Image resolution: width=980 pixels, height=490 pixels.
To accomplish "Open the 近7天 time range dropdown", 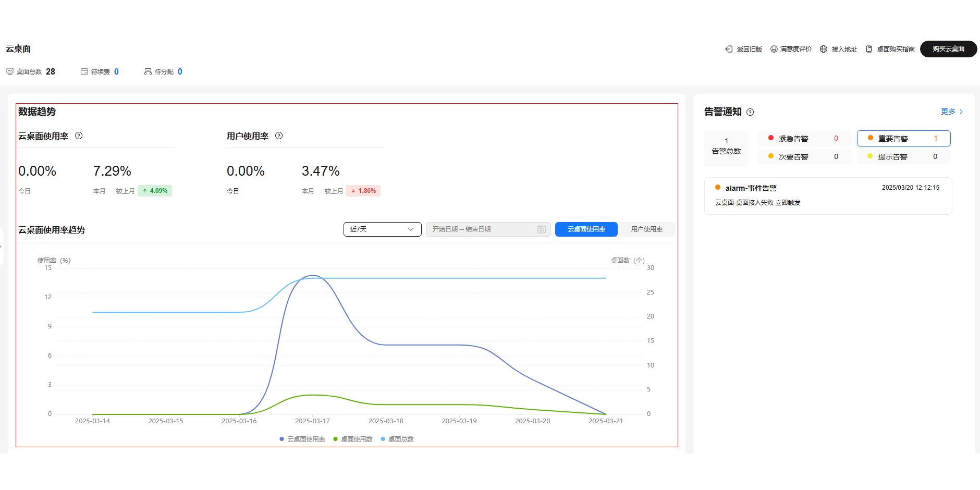I will point(382,229).
